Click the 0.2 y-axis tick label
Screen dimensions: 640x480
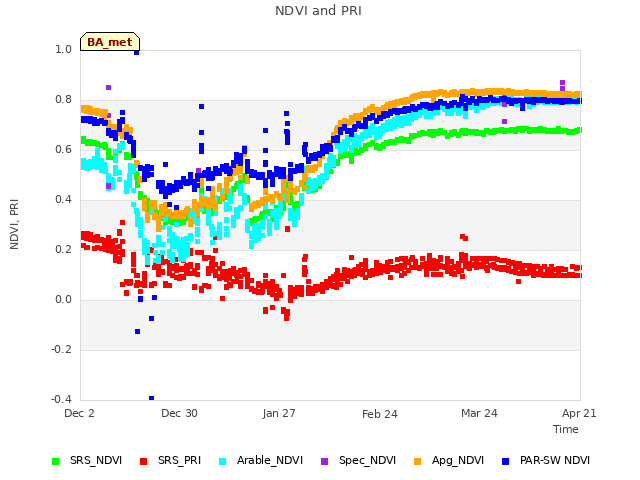pos(63,249)
